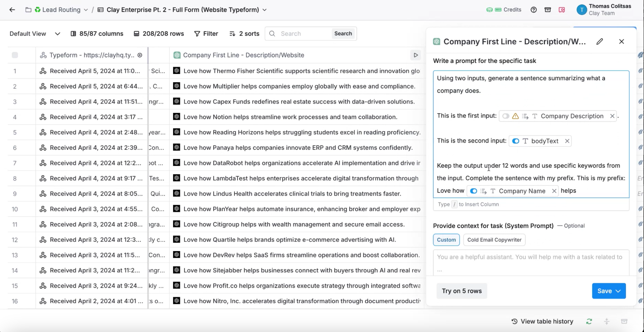Toggle the Company Description input switch
This screenshot has height=332, width=644.
click(506, 116)
